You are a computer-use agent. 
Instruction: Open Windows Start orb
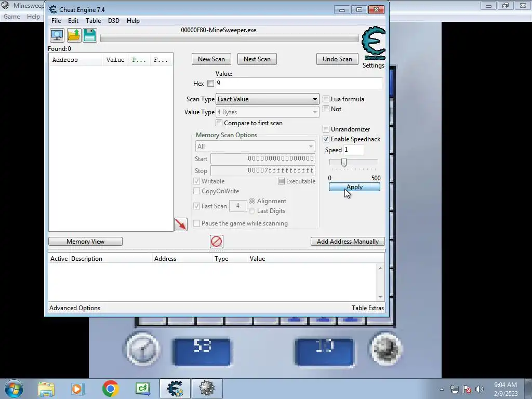tap(14, 389)
